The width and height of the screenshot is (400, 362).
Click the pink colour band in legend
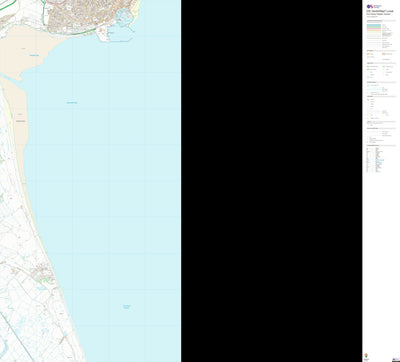(374, 30)
